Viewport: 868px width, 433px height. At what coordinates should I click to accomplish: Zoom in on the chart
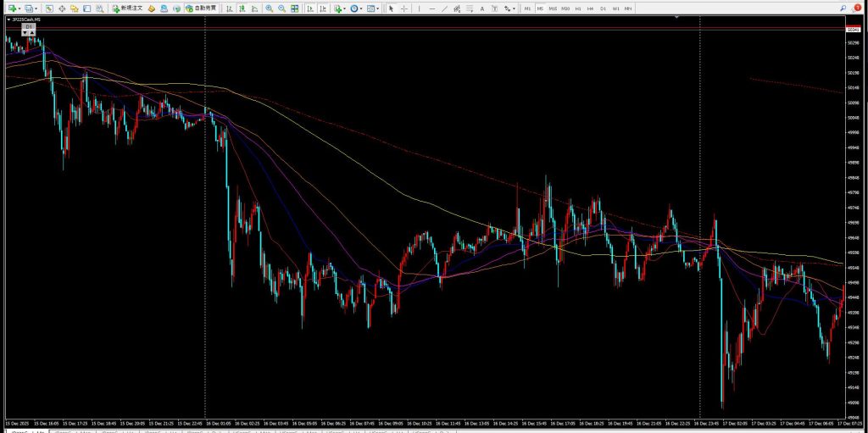[x=269, y=8]
